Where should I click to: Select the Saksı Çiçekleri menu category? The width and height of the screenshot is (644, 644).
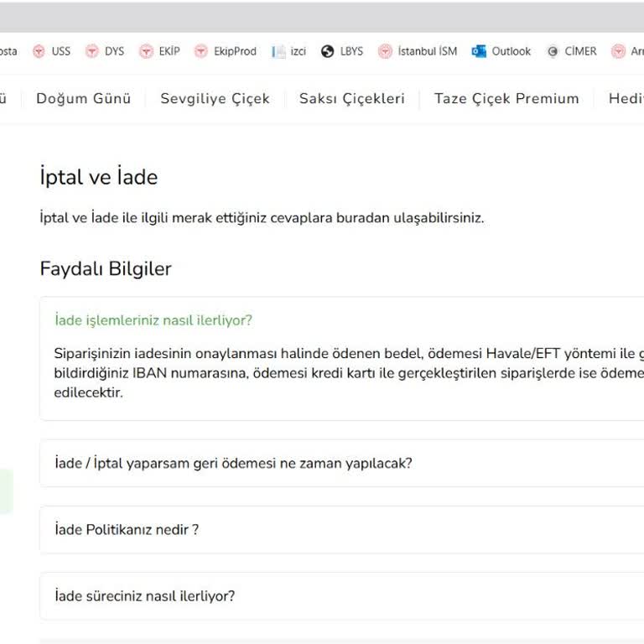[352, 99]
